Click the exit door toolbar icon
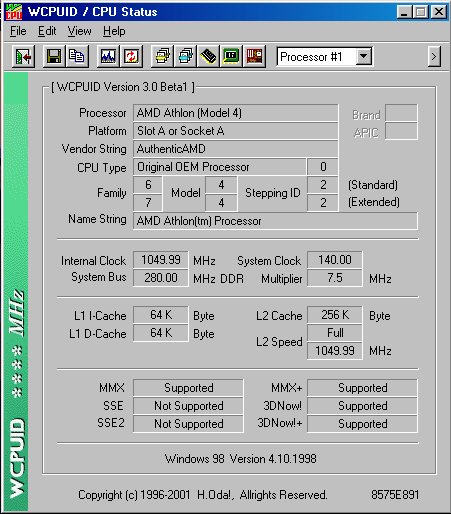The image size is (451, 514). 23,57
